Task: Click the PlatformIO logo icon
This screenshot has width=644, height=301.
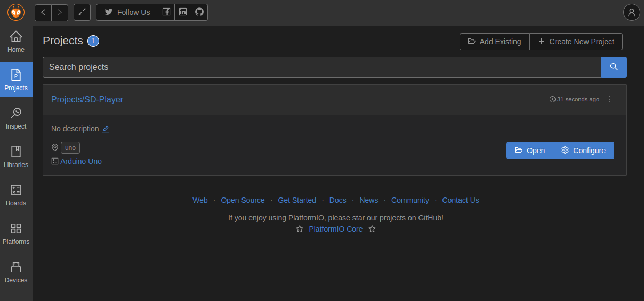Action: coord(16,12)
